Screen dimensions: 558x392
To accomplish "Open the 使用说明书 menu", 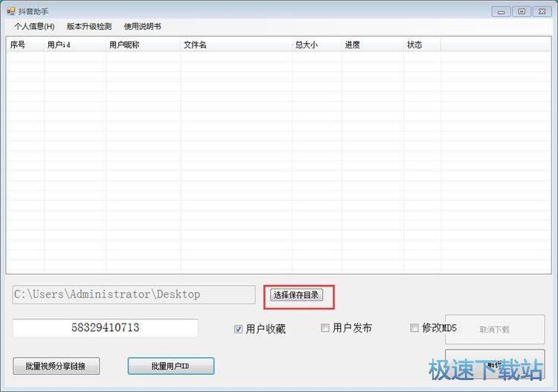I will coord(142,27).
